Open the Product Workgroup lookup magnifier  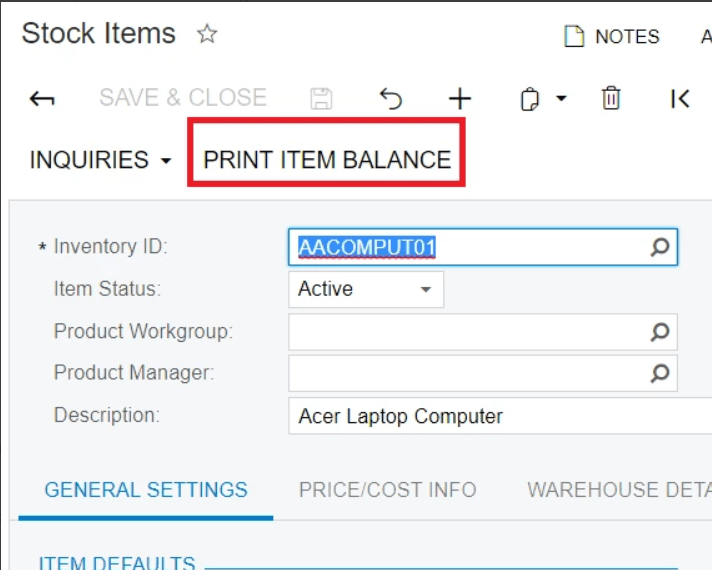tap(660, 332)
